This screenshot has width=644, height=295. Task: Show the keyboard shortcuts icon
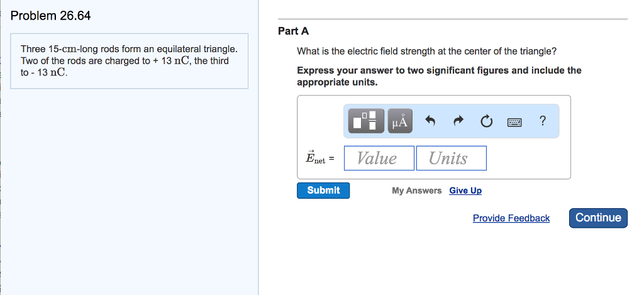tap(515, 122)
